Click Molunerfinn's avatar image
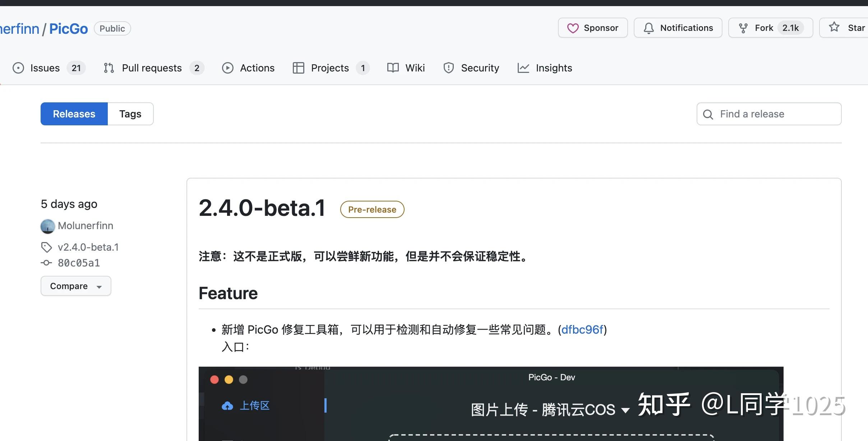Viewport: 868px width, 441px height. click(48, 226)
